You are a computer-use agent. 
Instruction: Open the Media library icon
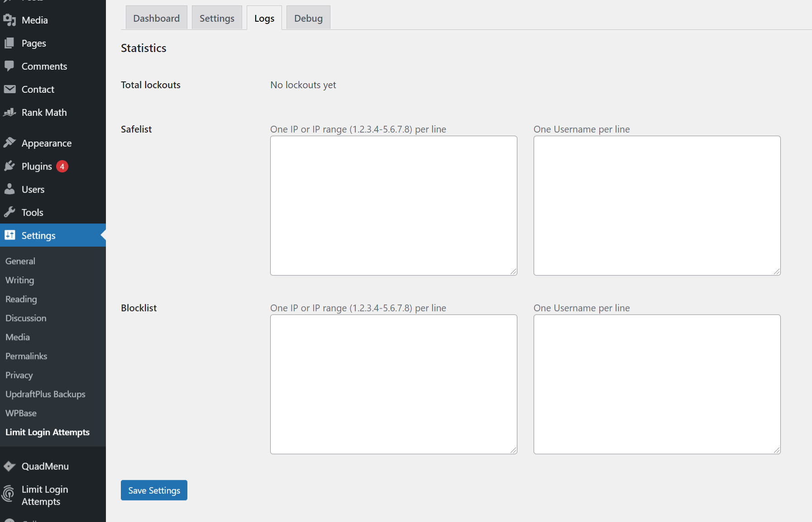[10, 19]
